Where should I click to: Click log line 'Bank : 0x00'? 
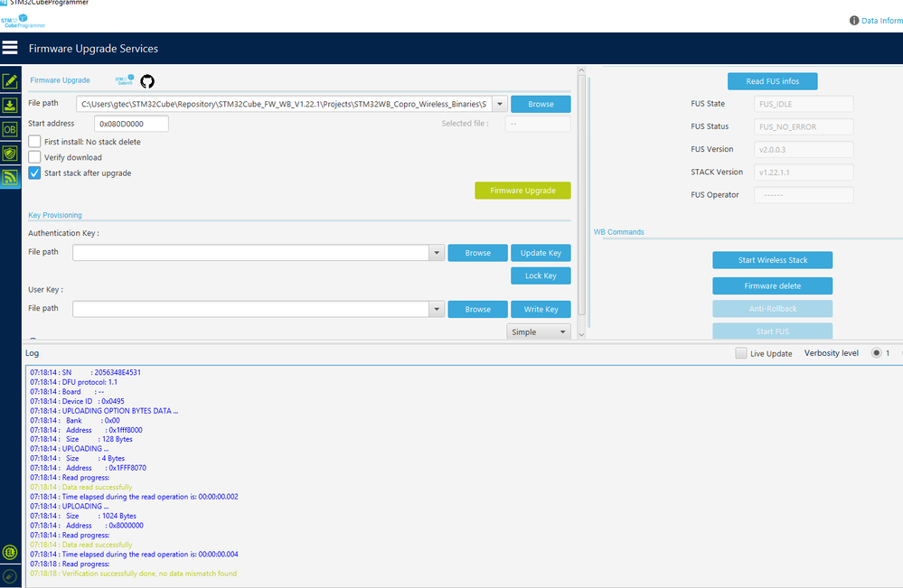pyautogui.click(x=75, y=421)
